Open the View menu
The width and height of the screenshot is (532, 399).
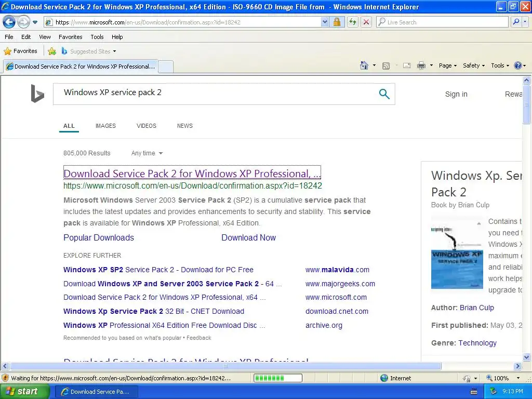pyautogui.click(x=45, y=37)
